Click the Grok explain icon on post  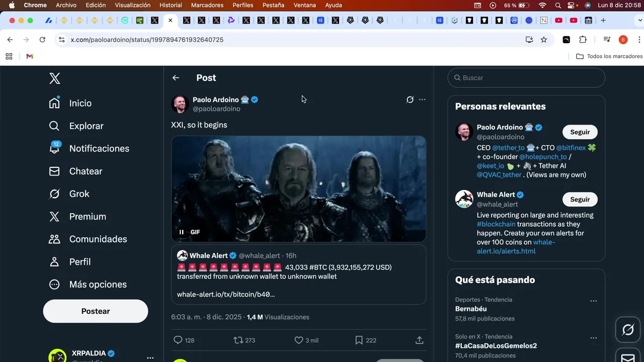coord(410,100)
